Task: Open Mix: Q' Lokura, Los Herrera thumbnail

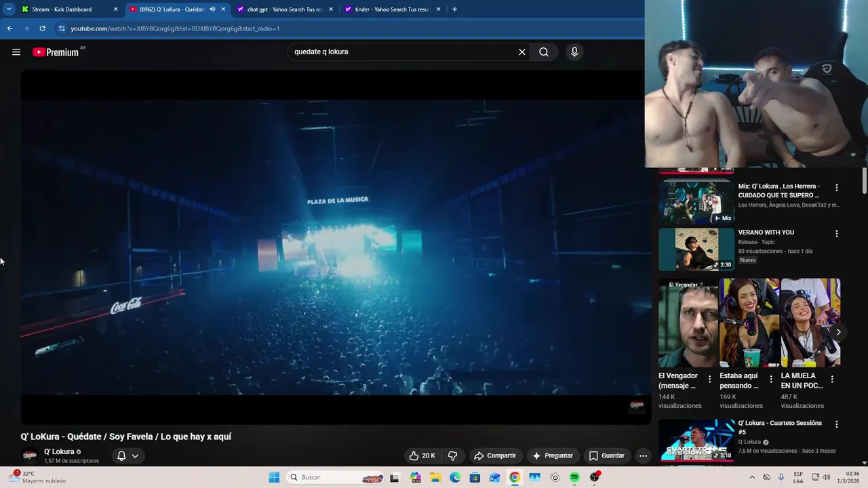Action: [696, 201]
